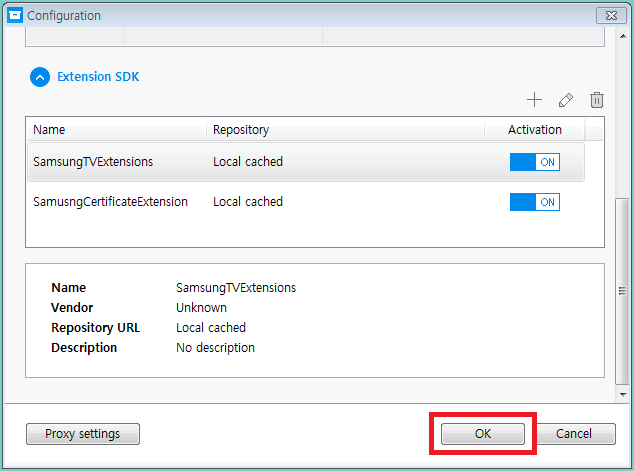
Task: Close the Configuration dialog window
Action: click(610, 15)
